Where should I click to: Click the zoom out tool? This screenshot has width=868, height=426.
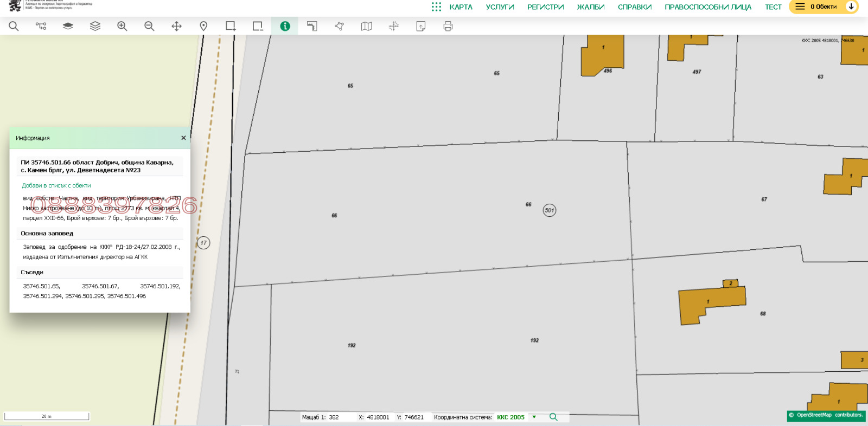click(149, 26)
